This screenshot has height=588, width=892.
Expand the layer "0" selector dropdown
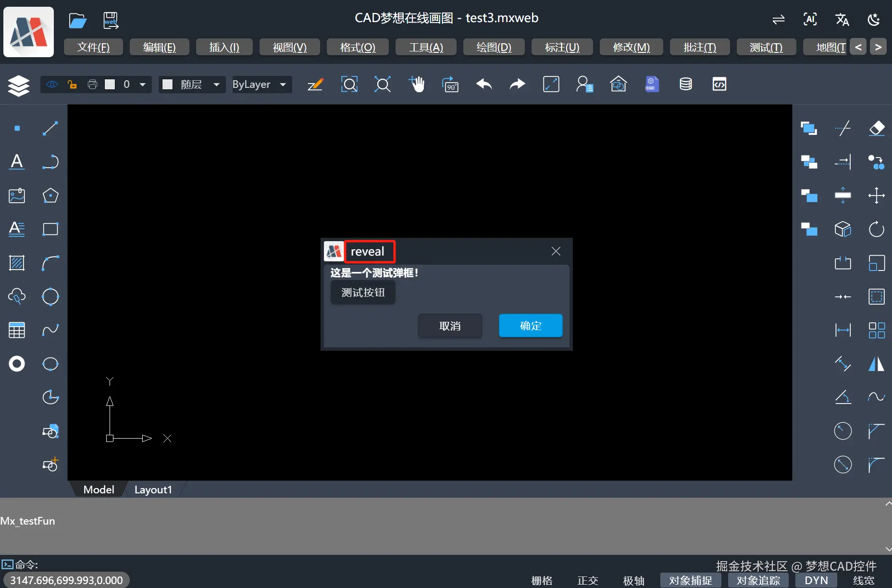(142, 84)
